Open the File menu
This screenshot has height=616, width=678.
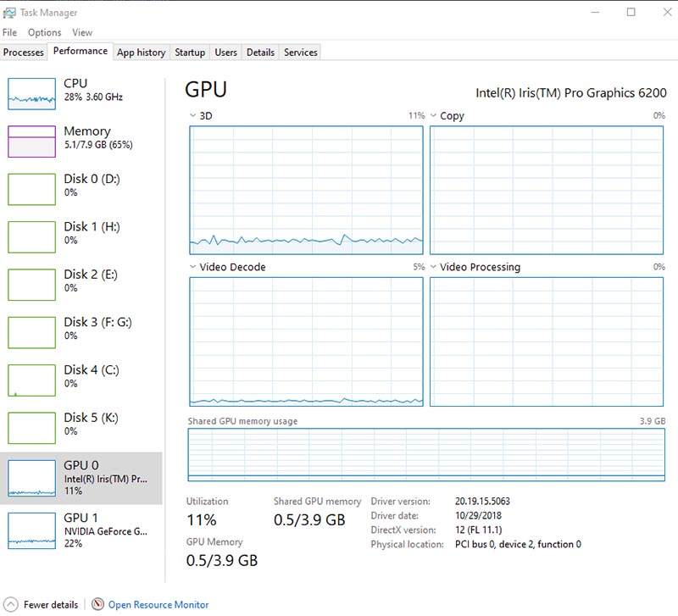(9, 32)
